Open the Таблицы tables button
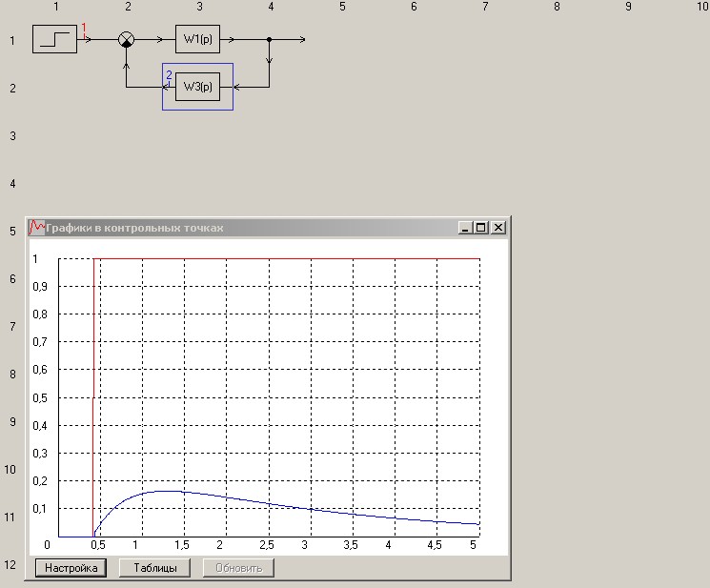The width and height of the screenshot is (710, 588). click(x=154, y=568)
